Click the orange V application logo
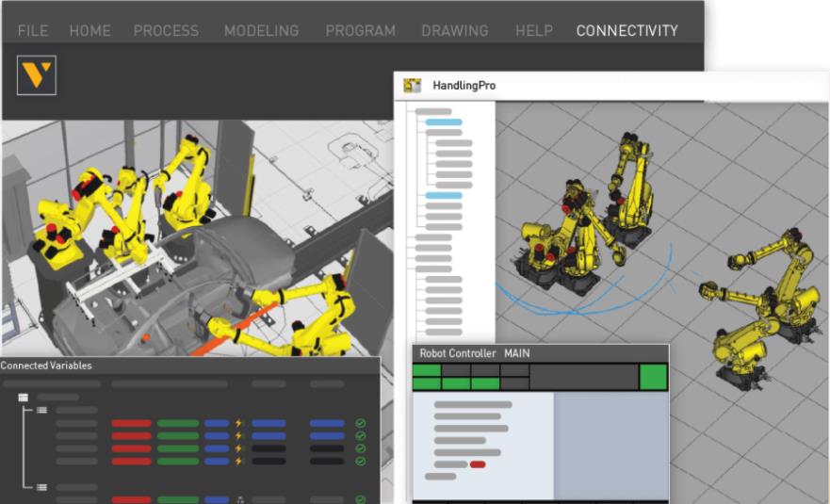 click(x=37, y=75)
